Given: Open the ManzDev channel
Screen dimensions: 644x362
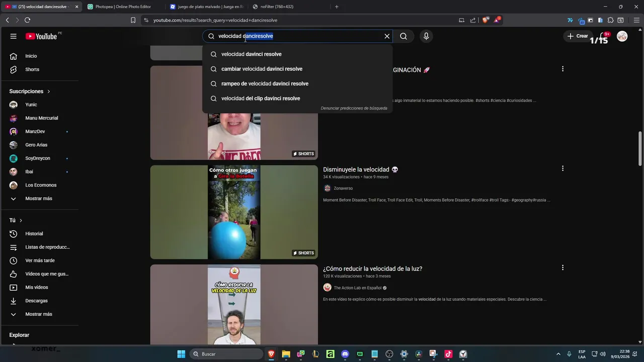Looking at the screenshot, I should (40, 131).
